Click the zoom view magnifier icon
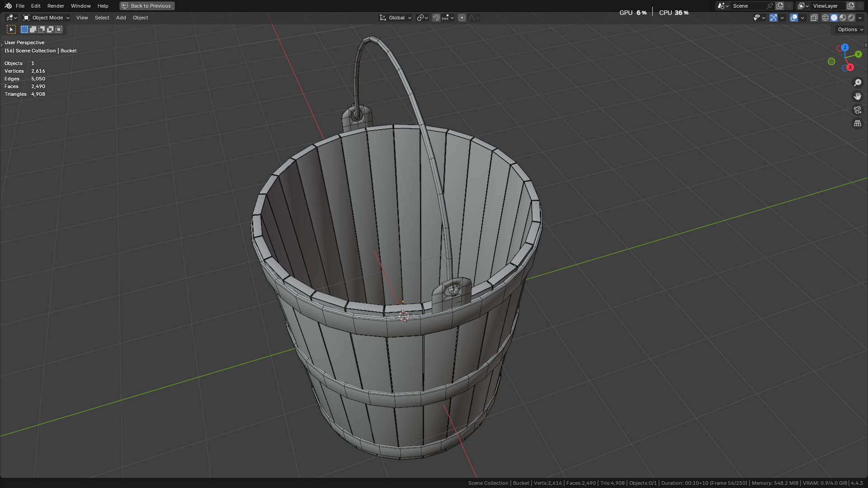The image size is (868, 488). (x=857, y=83)
